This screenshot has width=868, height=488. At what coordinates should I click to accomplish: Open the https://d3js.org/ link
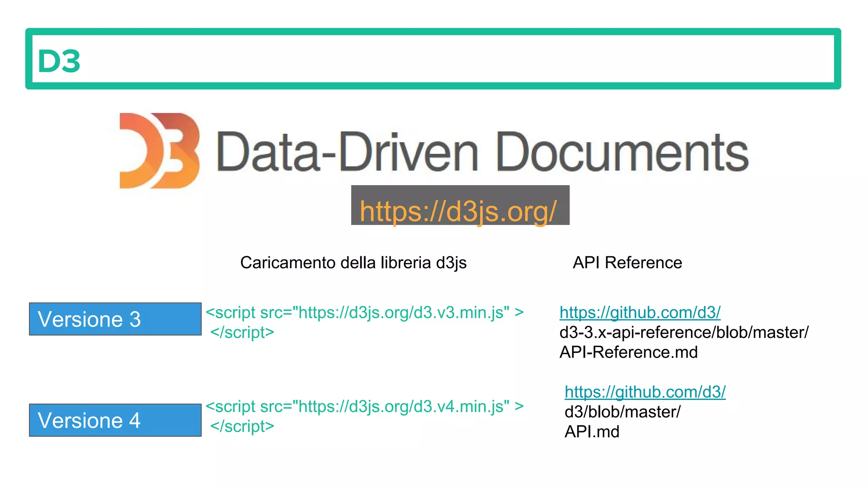pyautogui.click(x=458, y=211)
